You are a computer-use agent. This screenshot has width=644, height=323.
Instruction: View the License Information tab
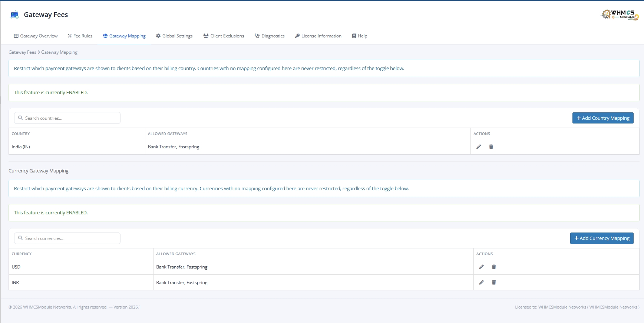[x=318, y=36]
